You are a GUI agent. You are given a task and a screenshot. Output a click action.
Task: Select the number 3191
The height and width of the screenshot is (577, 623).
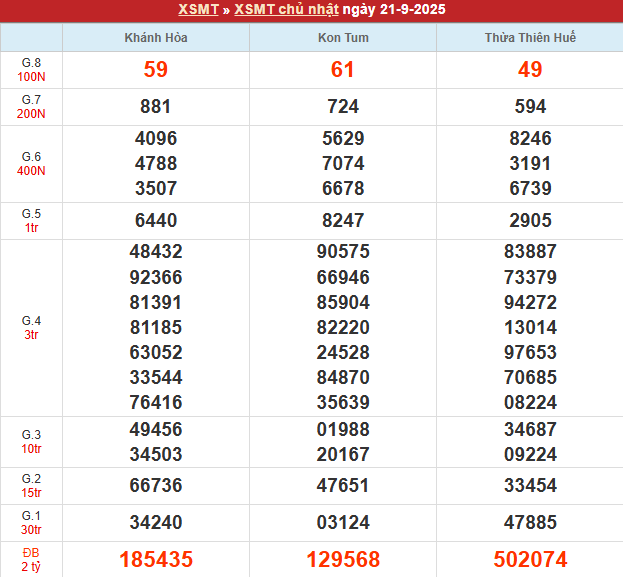coord(530,164)
